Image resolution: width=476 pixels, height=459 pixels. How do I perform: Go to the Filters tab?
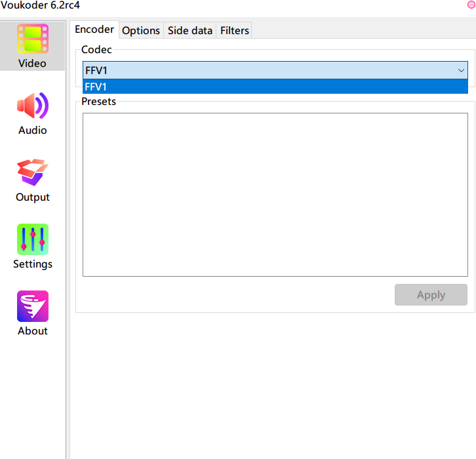235,31
